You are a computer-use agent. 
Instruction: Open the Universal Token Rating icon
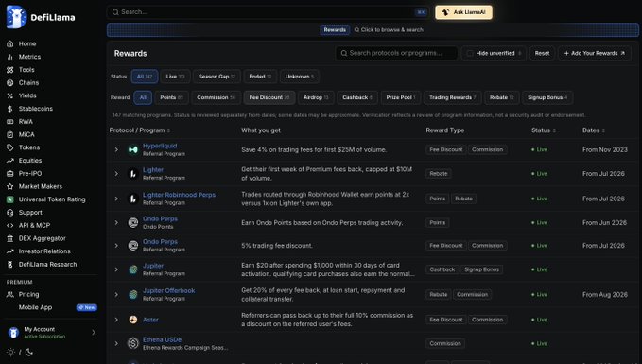pos(10,199)
